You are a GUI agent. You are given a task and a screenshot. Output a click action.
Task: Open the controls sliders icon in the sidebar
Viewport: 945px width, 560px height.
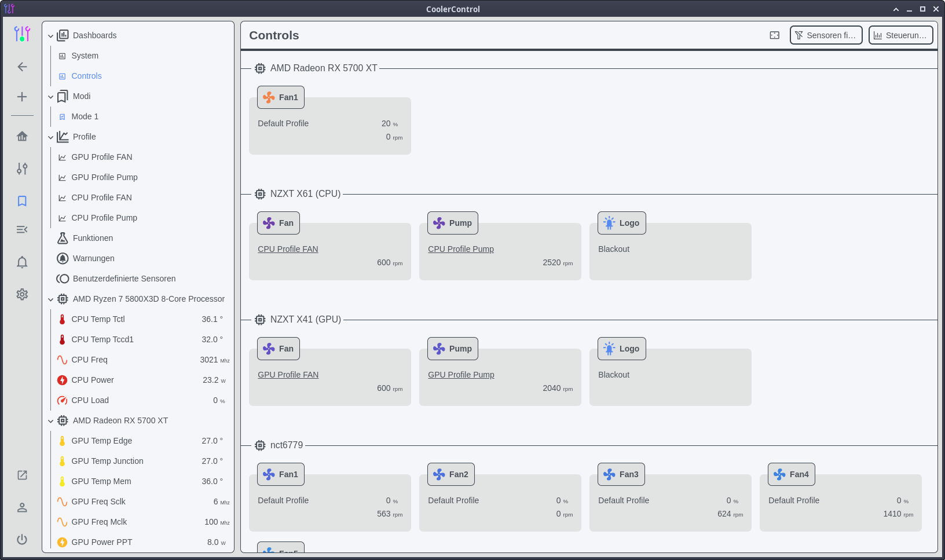click(22, 169)
